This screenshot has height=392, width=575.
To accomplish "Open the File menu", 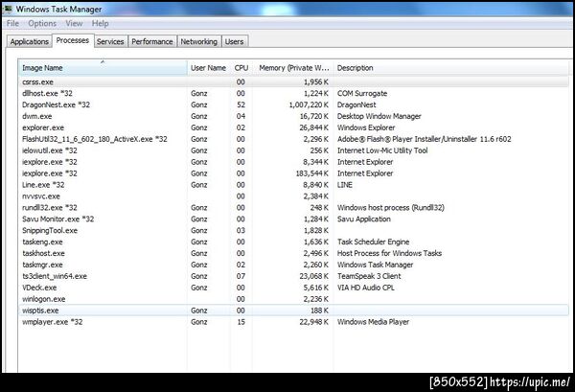I will coord(12,23).
